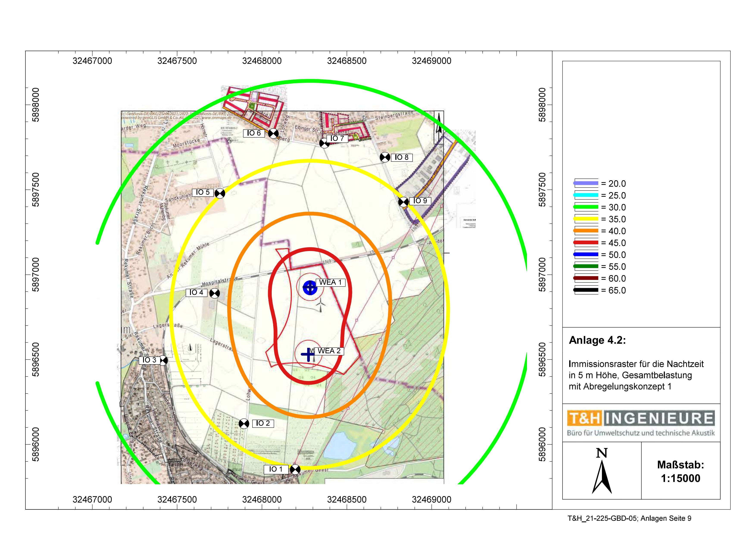The image size is (756, 535).
Task: Click the 55.0 dark green legend line
Action: 586,266
